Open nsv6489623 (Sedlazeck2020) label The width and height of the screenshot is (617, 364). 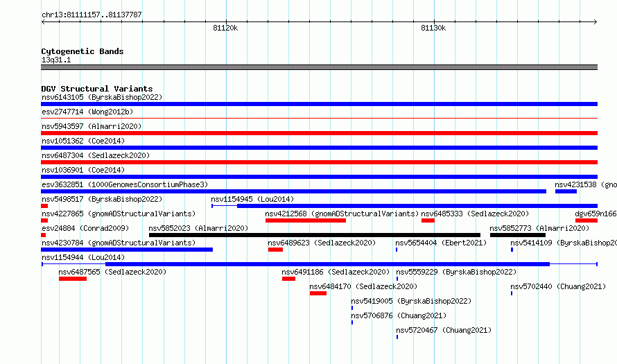point(322,243)
